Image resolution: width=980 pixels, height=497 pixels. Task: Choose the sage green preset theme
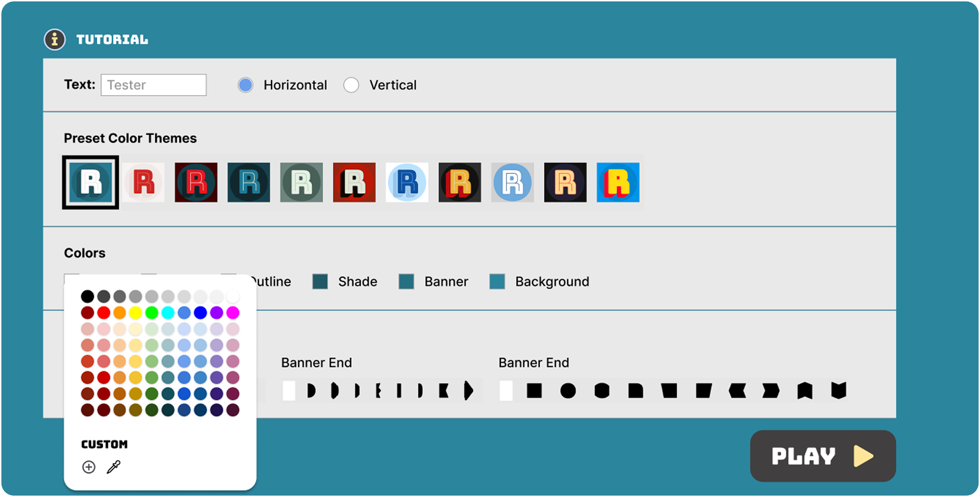tap(302, 182)
